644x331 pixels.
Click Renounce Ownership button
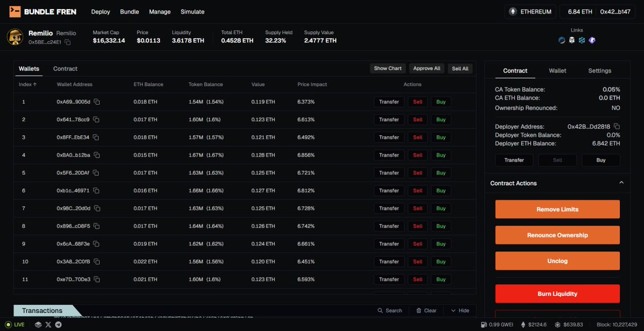(558, 235)
